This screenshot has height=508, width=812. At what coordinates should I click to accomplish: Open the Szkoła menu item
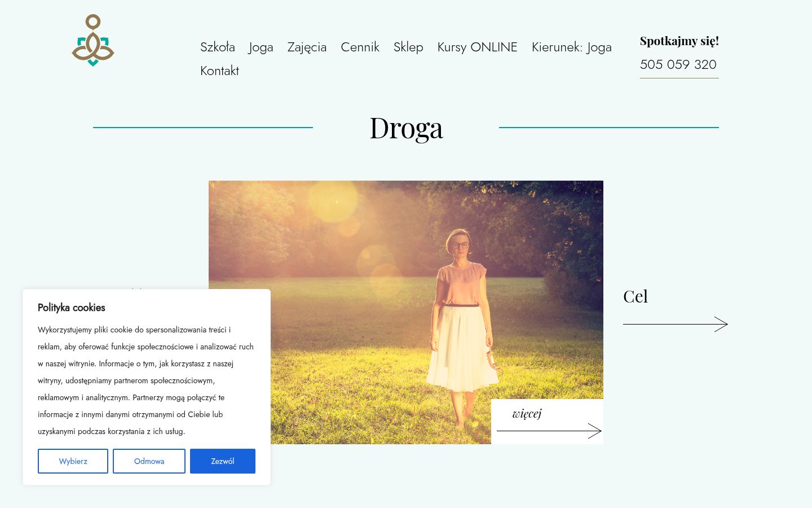tap(218, 47)
